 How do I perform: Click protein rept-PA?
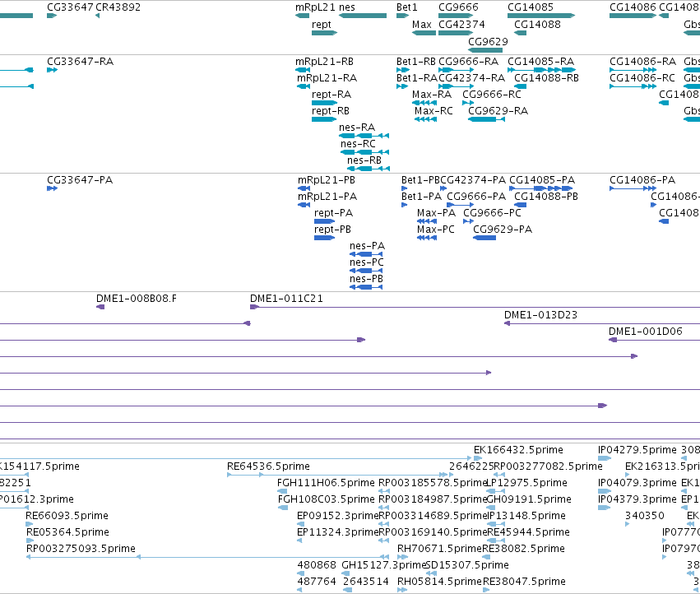click(x=333, y=213)
